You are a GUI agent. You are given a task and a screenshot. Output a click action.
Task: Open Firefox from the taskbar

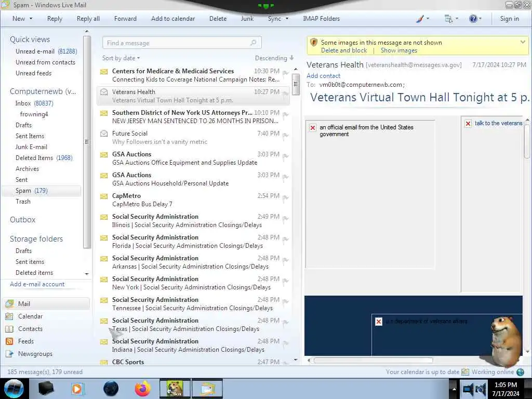[x=143, y=389]
